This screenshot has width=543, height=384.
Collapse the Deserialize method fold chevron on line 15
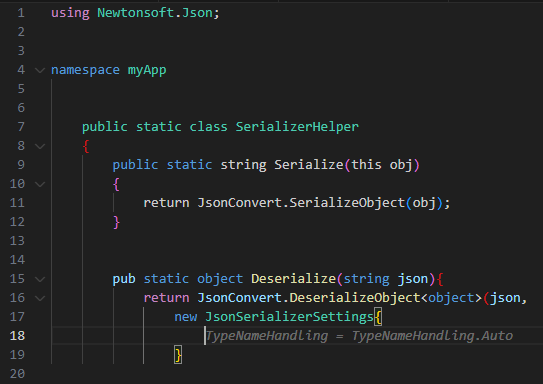coord(40,279)
